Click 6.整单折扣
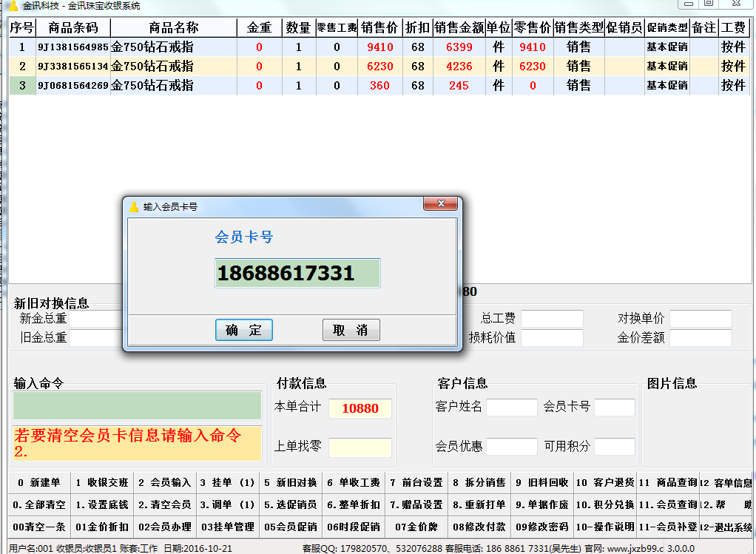 (x=354, y=505)
